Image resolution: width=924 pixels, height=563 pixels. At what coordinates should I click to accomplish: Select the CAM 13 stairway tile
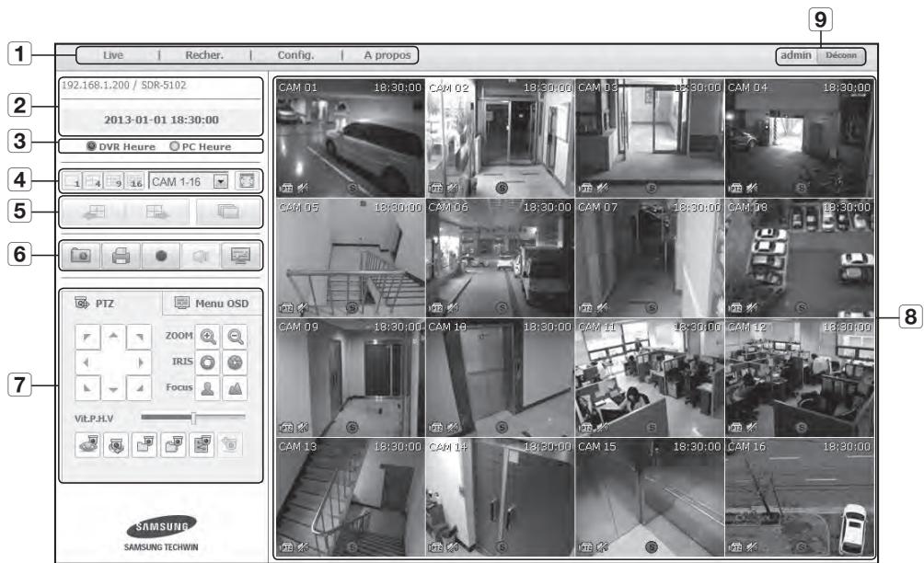click(350, 497)
